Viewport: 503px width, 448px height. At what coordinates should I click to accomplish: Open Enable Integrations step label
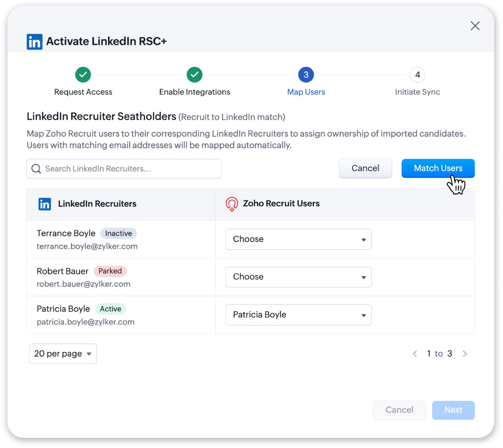(x=195, y=92)
